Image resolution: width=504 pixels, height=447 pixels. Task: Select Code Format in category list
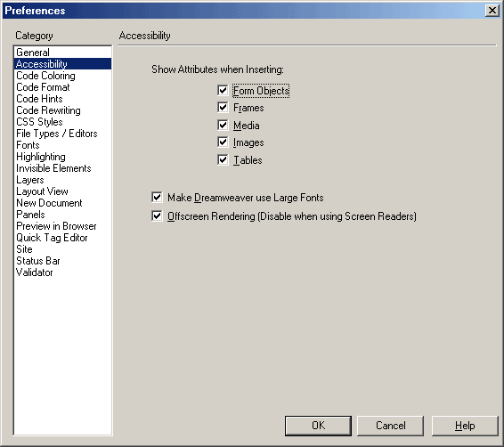tap(43, 87)
